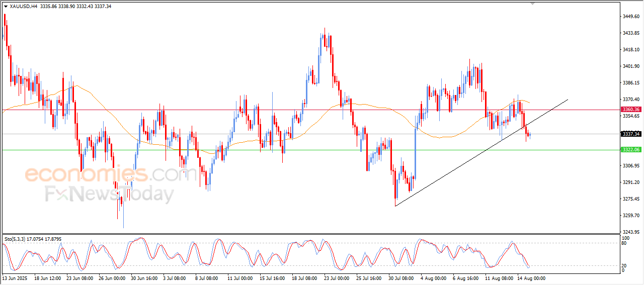Click the red 3360.36 price tag

[630, 110]
